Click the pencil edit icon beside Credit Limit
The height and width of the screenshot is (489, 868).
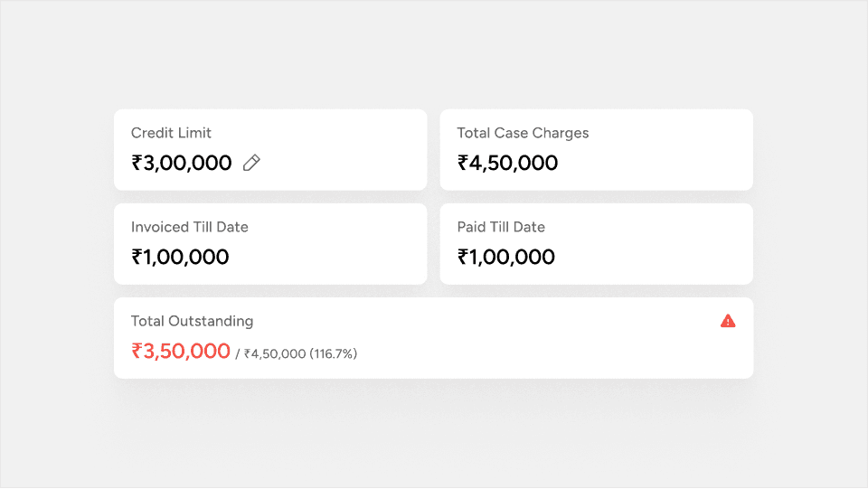(x=251, y=163)
